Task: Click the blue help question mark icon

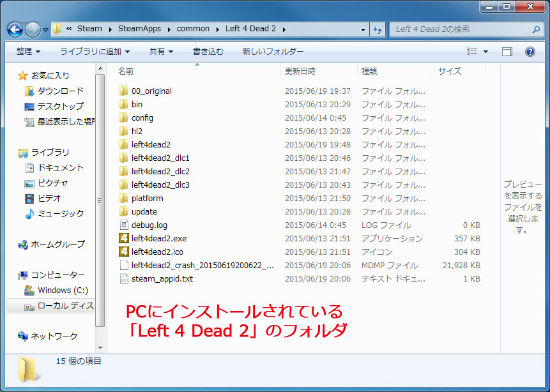Action: [530, 52]
